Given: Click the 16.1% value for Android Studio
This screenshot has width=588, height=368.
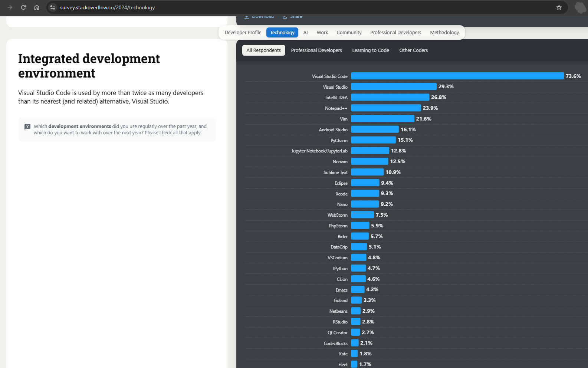Looking at the screenshot, I should click(408, 129).
